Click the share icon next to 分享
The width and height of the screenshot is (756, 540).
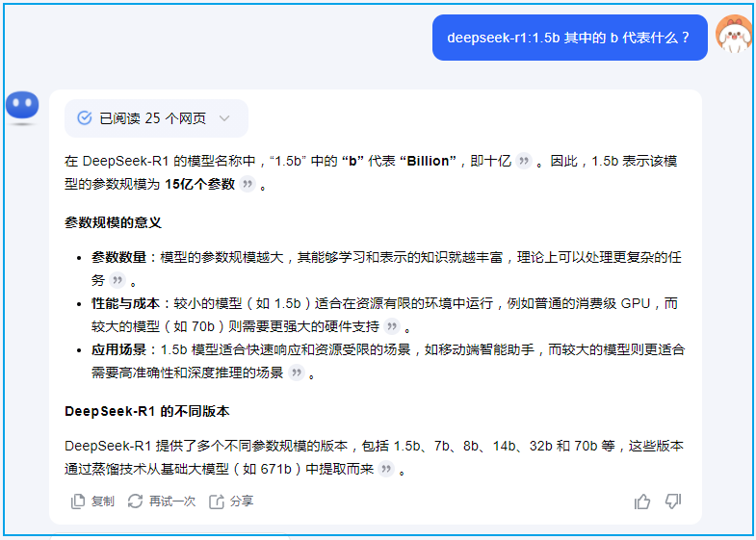[217, 501]
